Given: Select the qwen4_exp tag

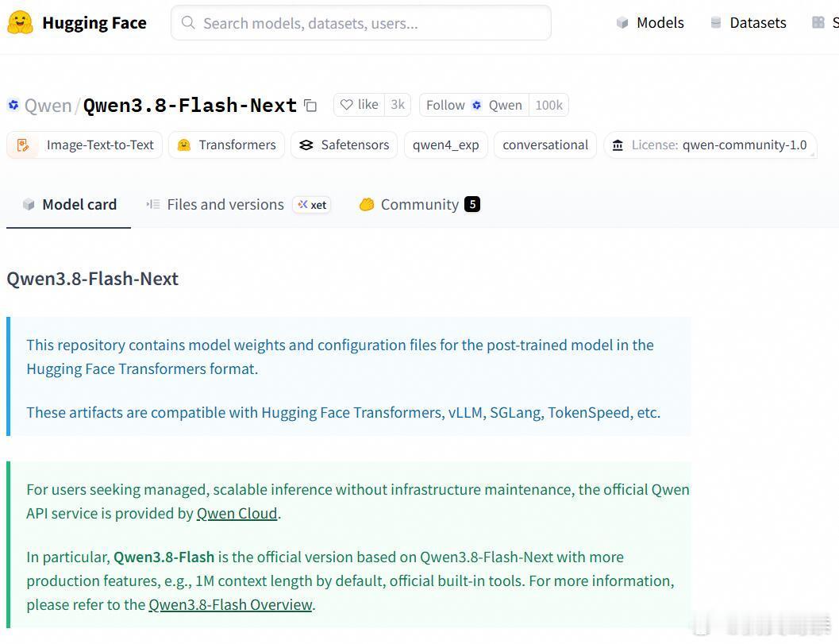Looking at the screenshot, I should pos(446,145).
